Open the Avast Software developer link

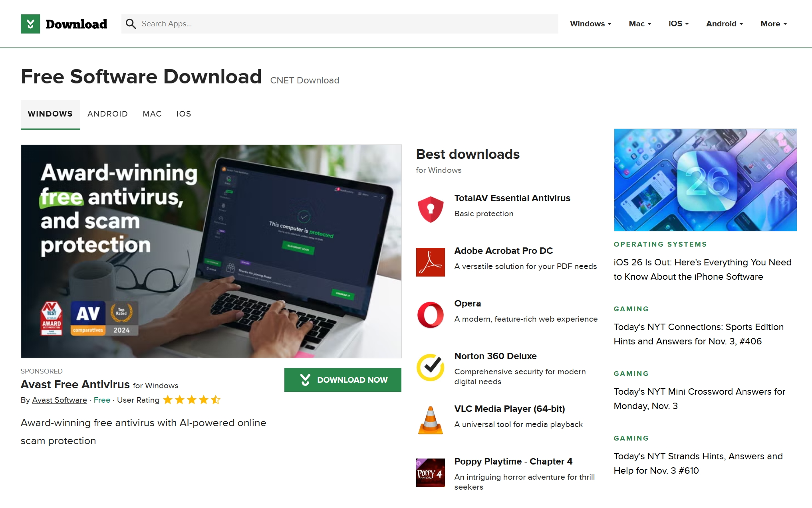(60, 400)
